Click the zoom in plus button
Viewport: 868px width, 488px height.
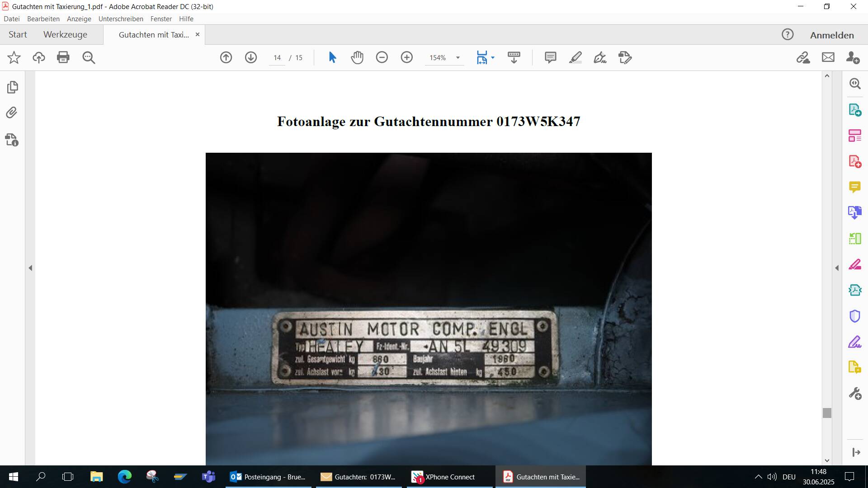(x=407, y=57)
